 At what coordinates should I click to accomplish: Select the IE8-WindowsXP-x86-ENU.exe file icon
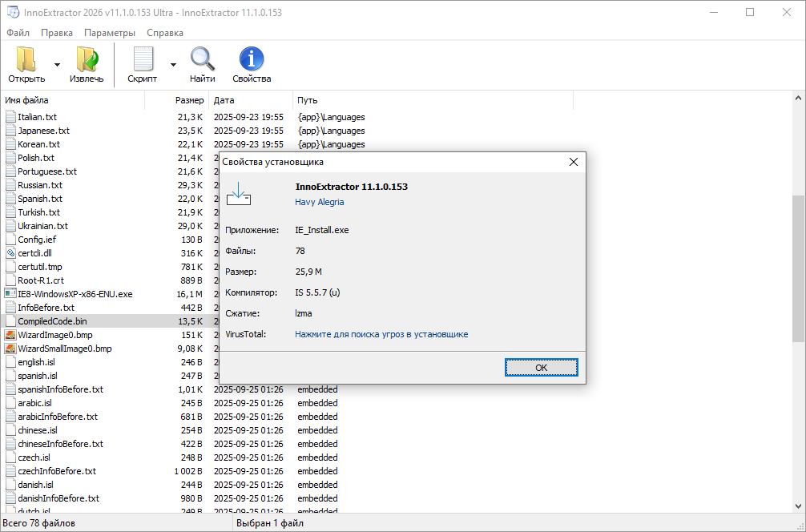coord(10,294)
